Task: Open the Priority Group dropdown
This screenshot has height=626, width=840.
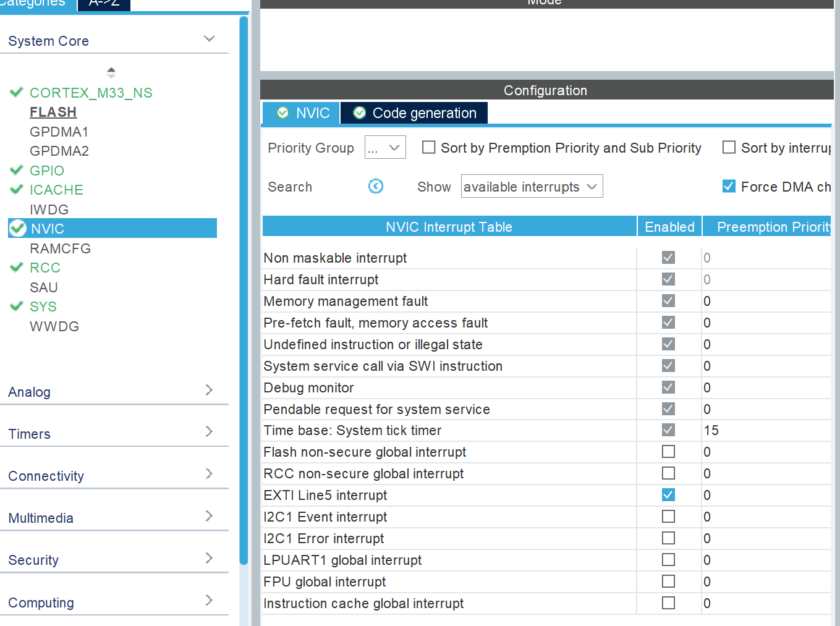Action: [x=384, y=147]
